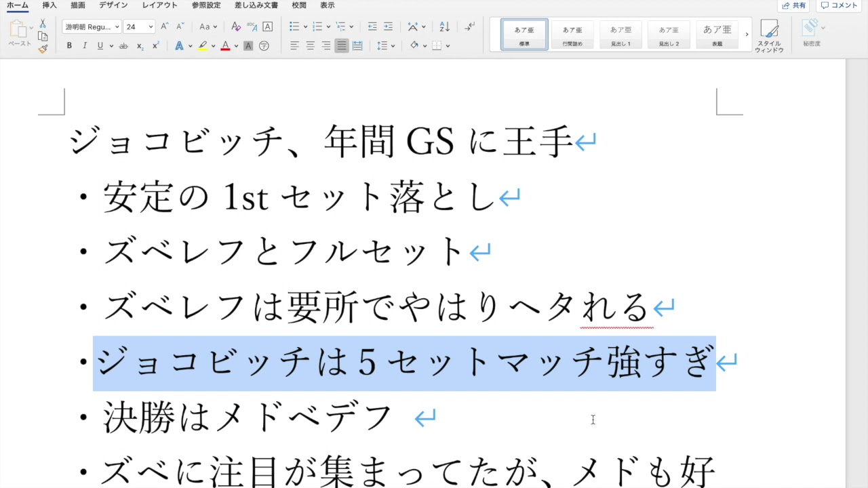Apply the yellow text highlight color
868x488 pixels.
coord(203,46)
